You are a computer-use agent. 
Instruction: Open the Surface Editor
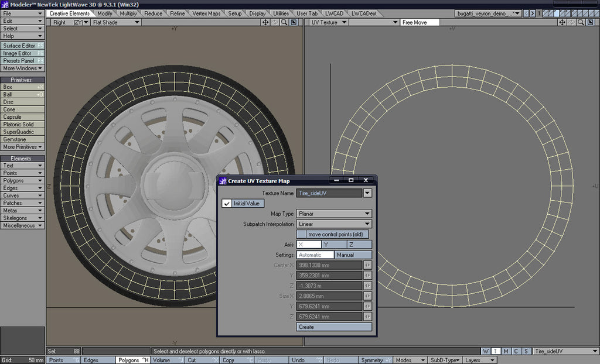point(22,46)
